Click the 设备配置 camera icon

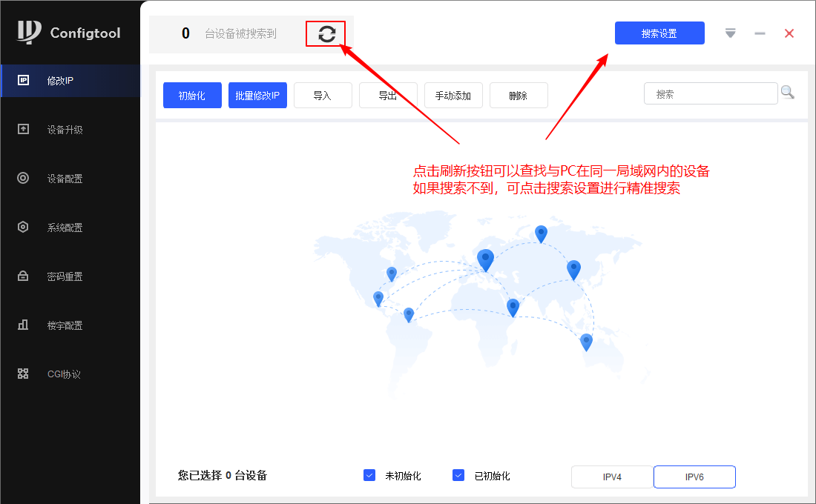[x=24, y=178]
